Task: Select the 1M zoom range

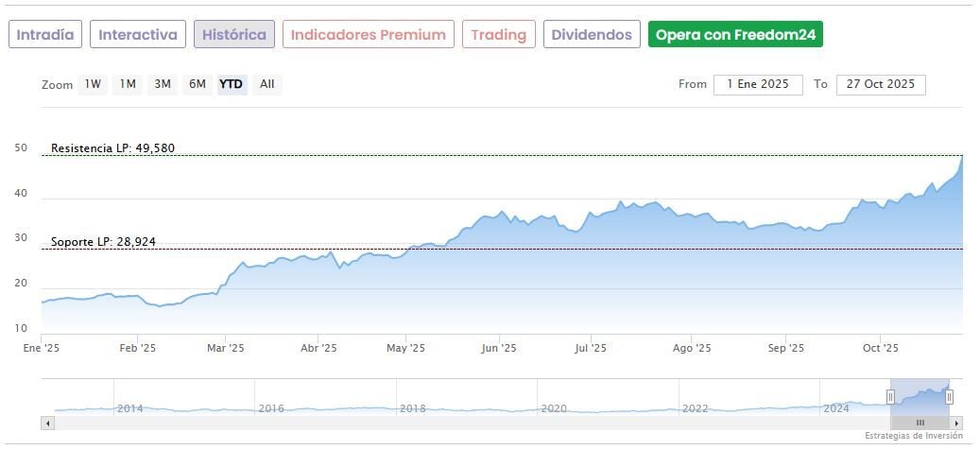Action: pos(128,84)
